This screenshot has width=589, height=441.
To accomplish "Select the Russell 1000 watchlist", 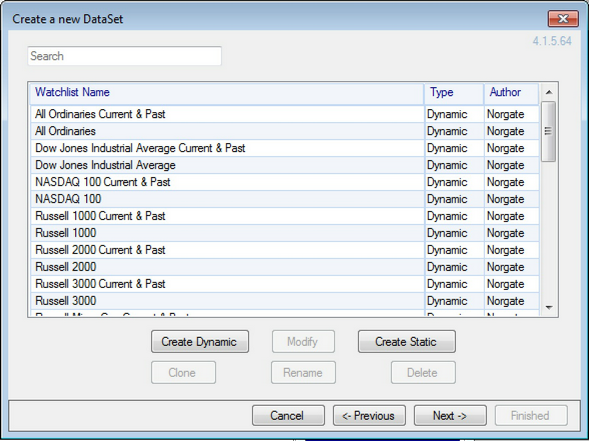I will click(x=285, y=233).
